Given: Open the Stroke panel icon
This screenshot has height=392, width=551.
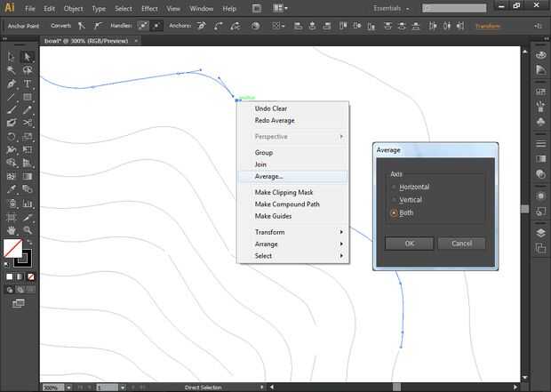Looking at the screenshot, I should [540, 142].
